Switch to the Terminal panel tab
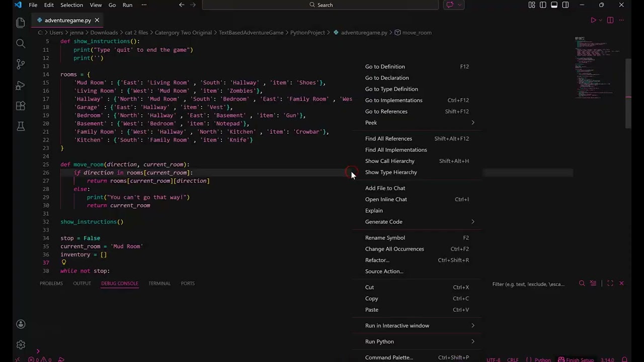The image size is (644, 362). click(159, 284)
